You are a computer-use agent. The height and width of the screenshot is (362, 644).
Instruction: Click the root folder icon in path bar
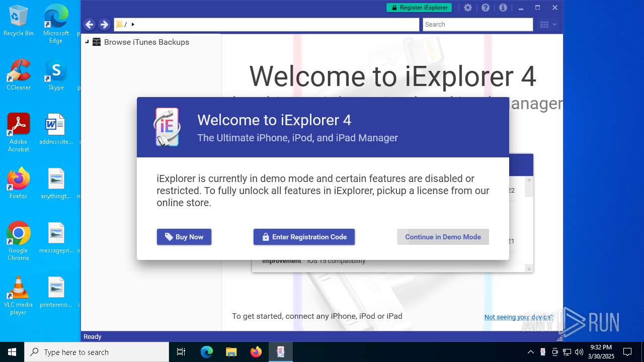(119, 24)
